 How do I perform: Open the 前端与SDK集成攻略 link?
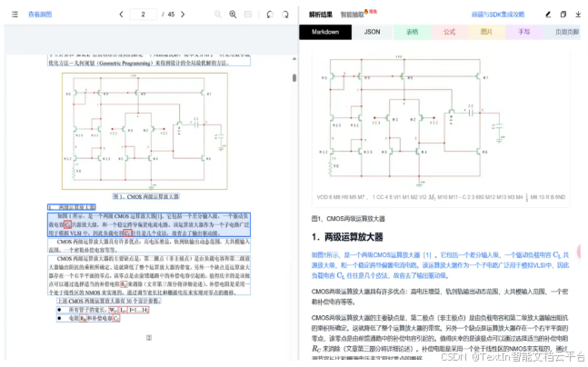pos(498,15)
